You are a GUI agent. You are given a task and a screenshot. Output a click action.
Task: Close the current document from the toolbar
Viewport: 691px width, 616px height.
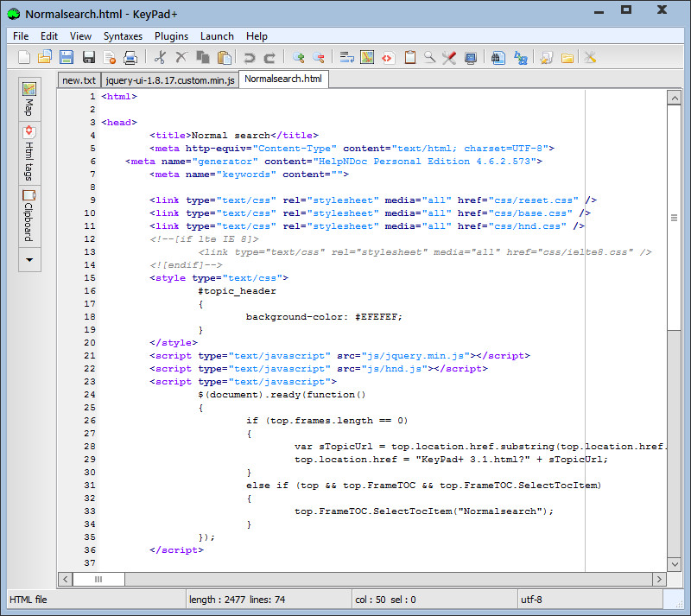(110, 57)
